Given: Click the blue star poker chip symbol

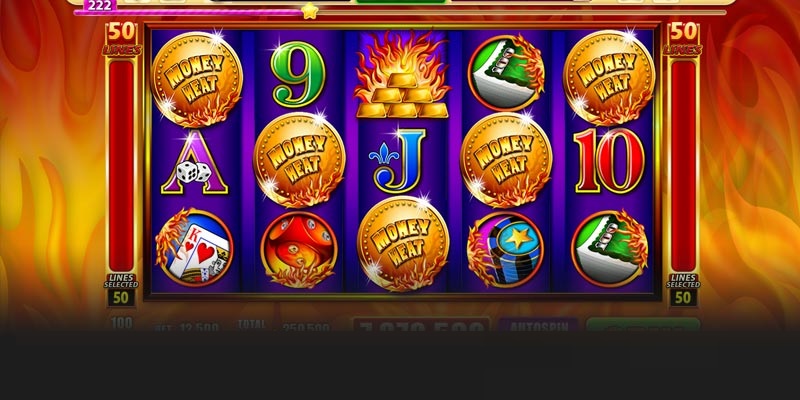Looking at the screenshot, I should pos(505,250).
